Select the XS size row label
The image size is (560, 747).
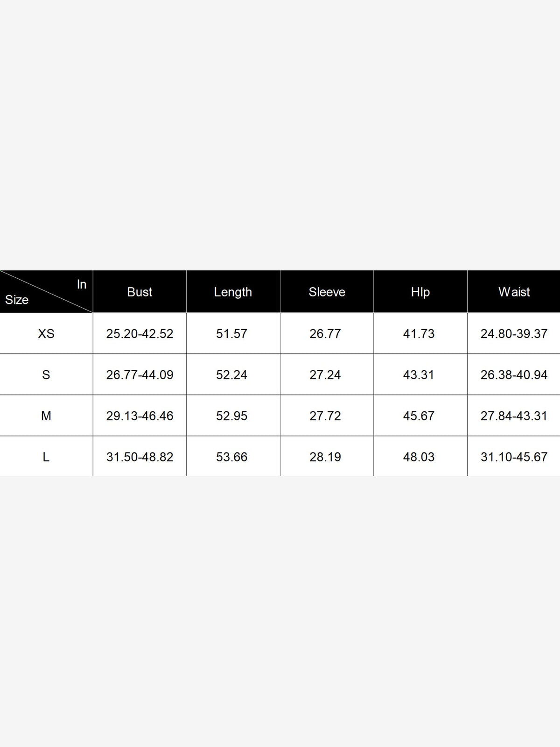[46, 333]
